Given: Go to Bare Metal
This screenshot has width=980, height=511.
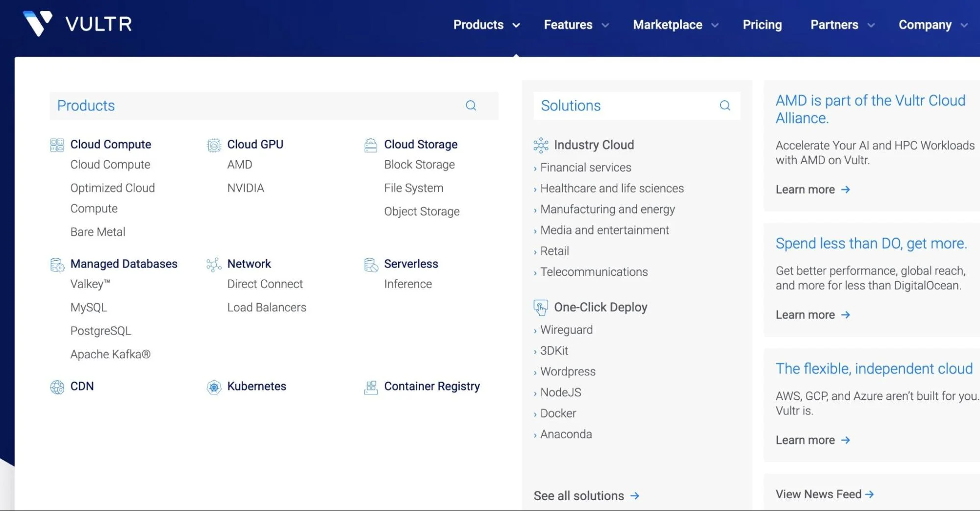Looking at the screenshot, I should click(x=98, y=232).
